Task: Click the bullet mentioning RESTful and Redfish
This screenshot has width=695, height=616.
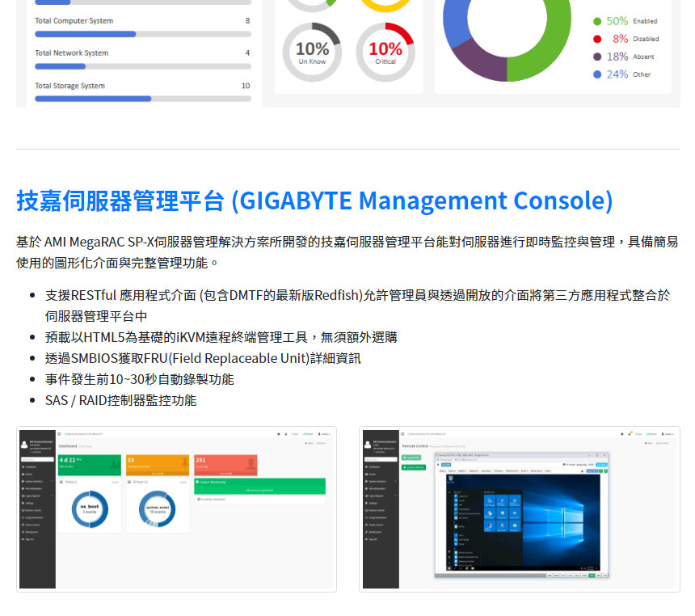Action: [x=357, y=306]
